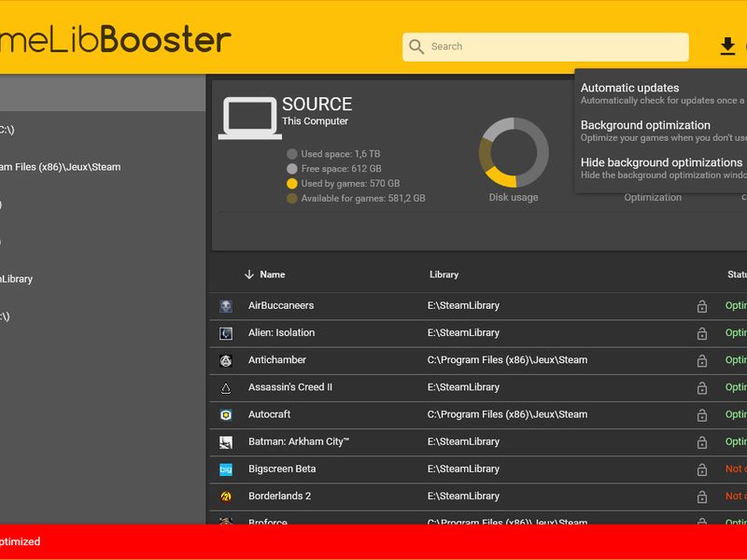Click the Alien: Isolation game icon

[x=226, y=333]
